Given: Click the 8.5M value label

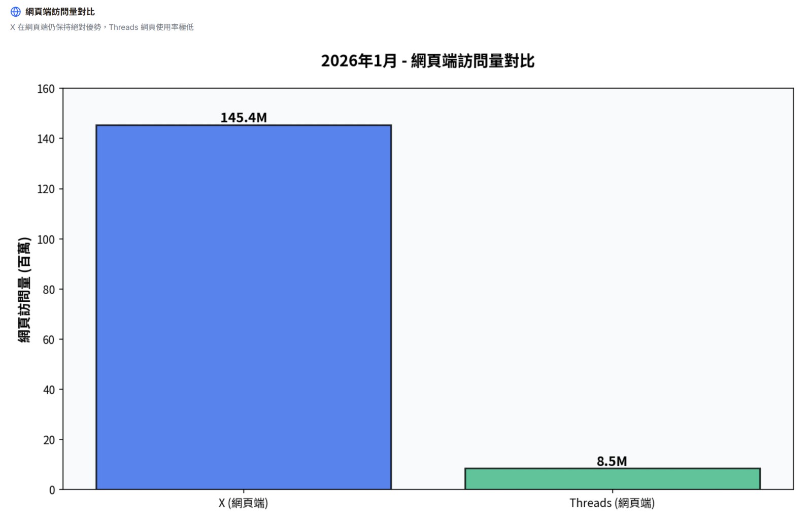Looking at the screenshot, I should click(611, 462).
